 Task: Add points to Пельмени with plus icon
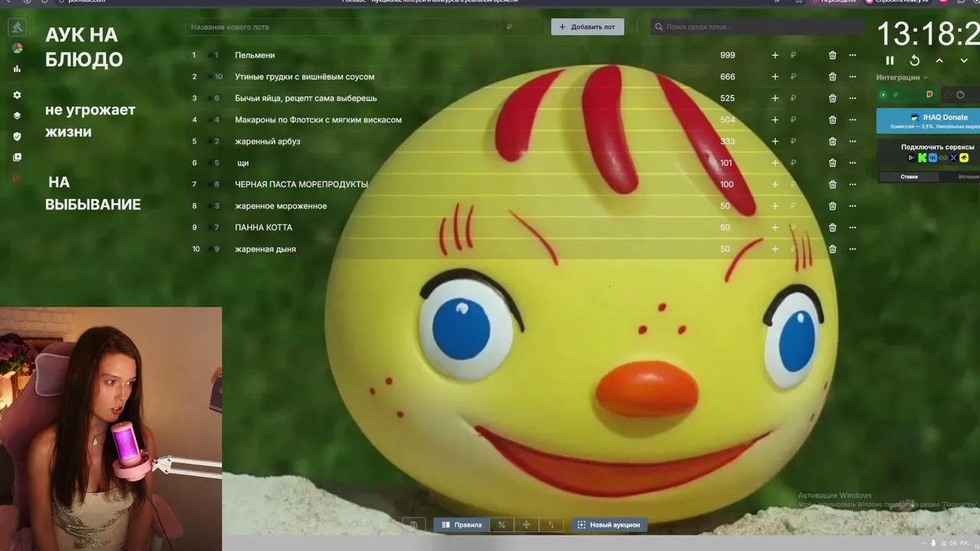(x=775, y=55)
